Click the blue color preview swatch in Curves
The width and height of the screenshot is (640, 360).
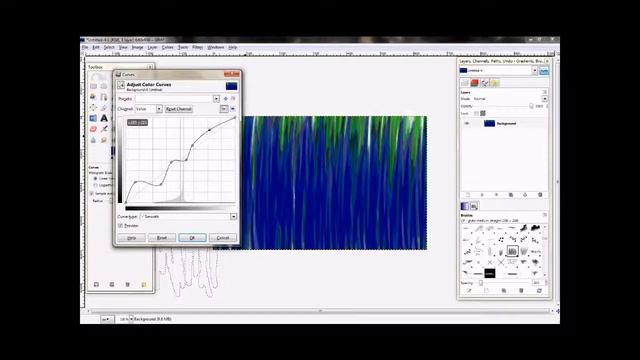[231, 86]
